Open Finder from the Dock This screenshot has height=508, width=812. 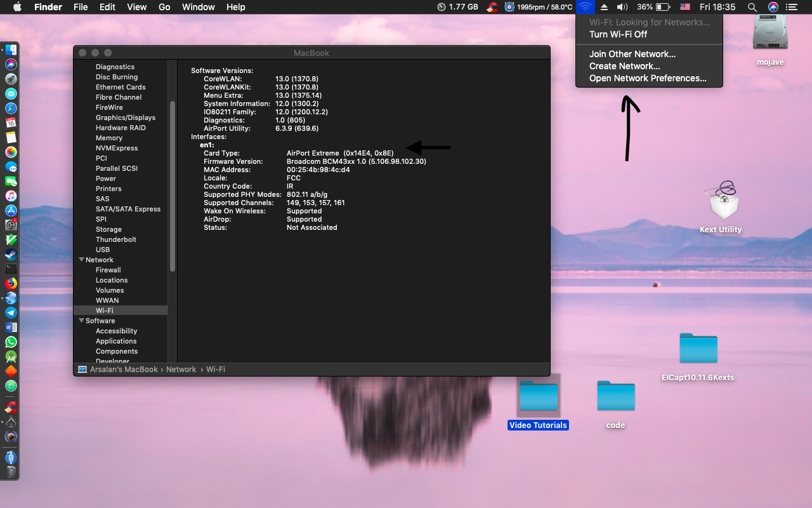(11, 50)
